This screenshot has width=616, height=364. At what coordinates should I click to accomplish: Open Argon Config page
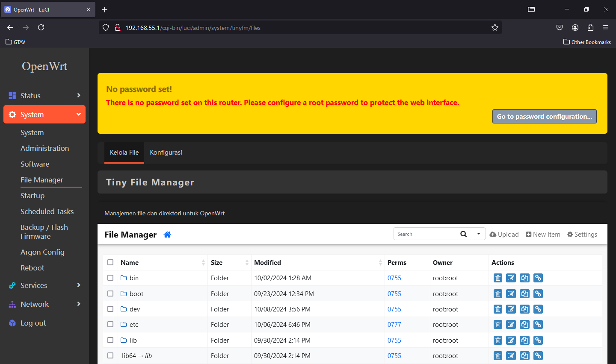click(x=42, y=252)
